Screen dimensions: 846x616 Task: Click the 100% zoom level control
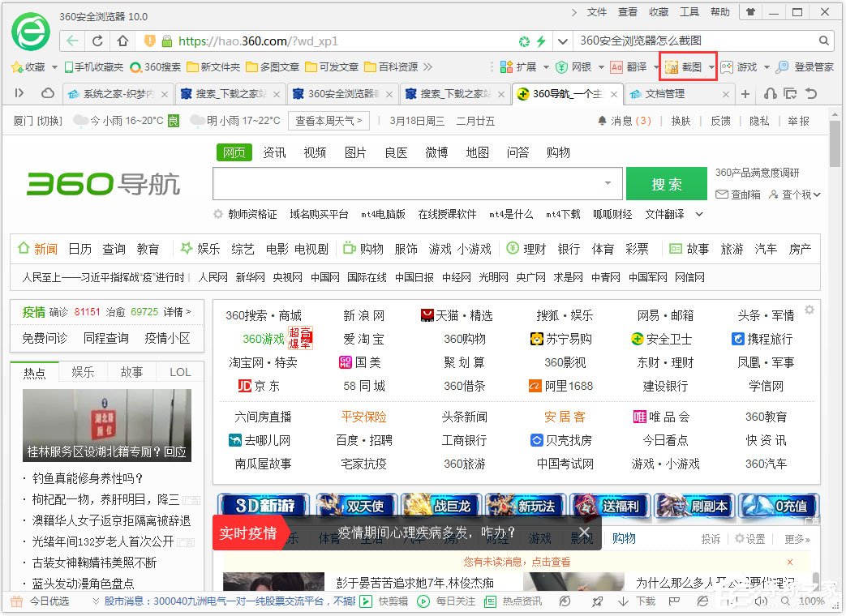pos(811,601)
